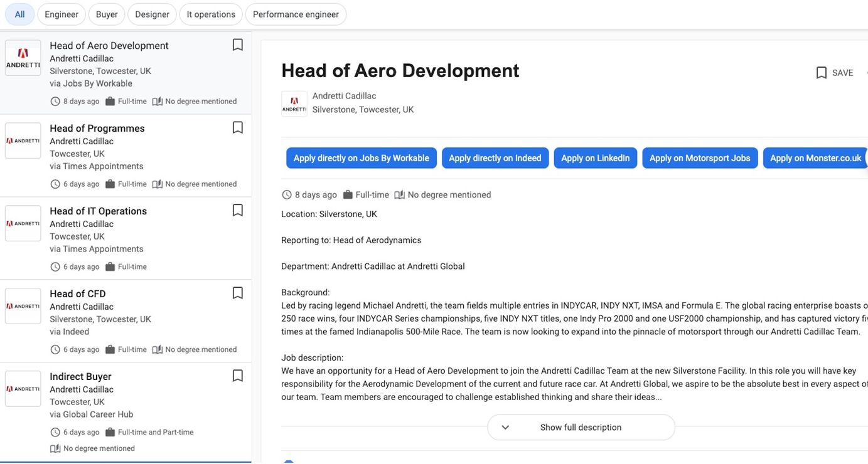The image size is (868, 464).
Task: Filter jobs by Designer
Action: [x=152, y=14]
